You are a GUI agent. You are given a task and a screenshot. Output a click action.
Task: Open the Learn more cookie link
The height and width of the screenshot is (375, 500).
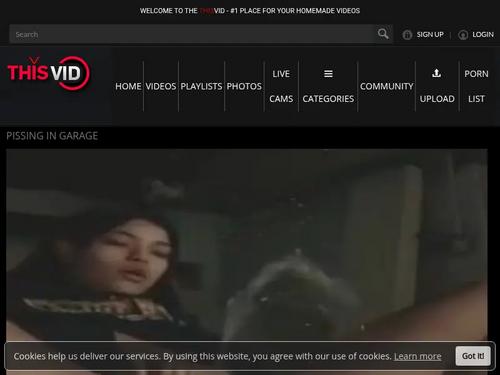click(x=418, y=356)
